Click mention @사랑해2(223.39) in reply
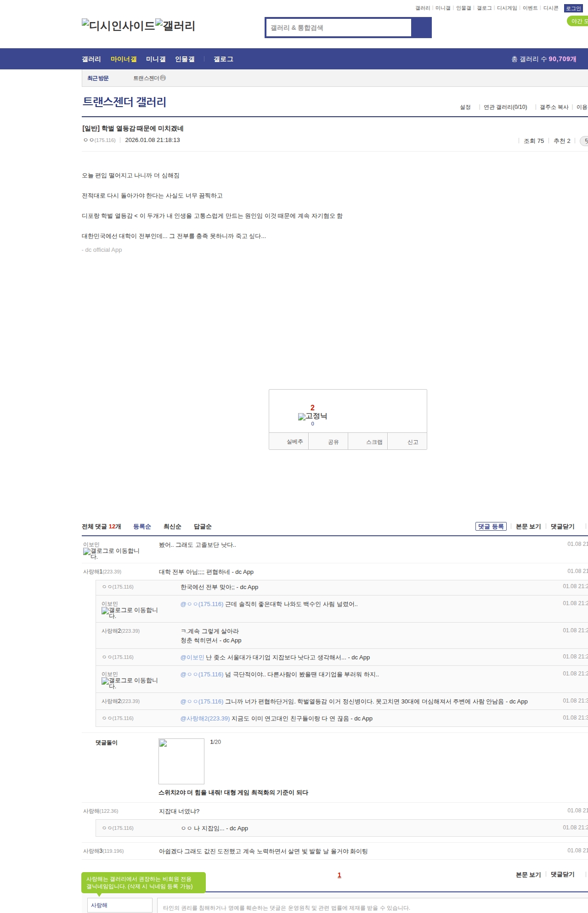 pyautogui.click(x=205, y=719)
